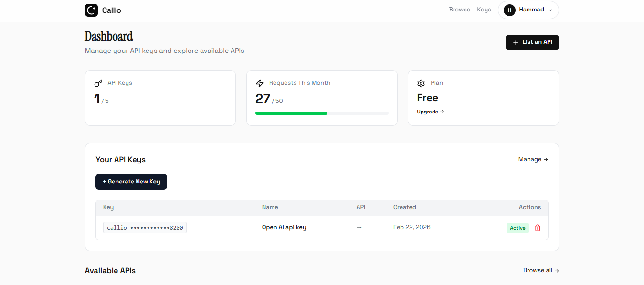Click the Callio logo icon
The image size is (644, 285).
pyautogui.click(x=91, y=10)
